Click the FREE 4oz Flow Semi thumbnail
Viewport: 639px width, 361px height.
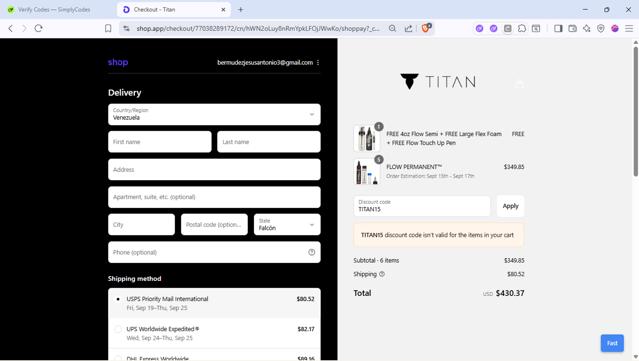tap(367, 139)
